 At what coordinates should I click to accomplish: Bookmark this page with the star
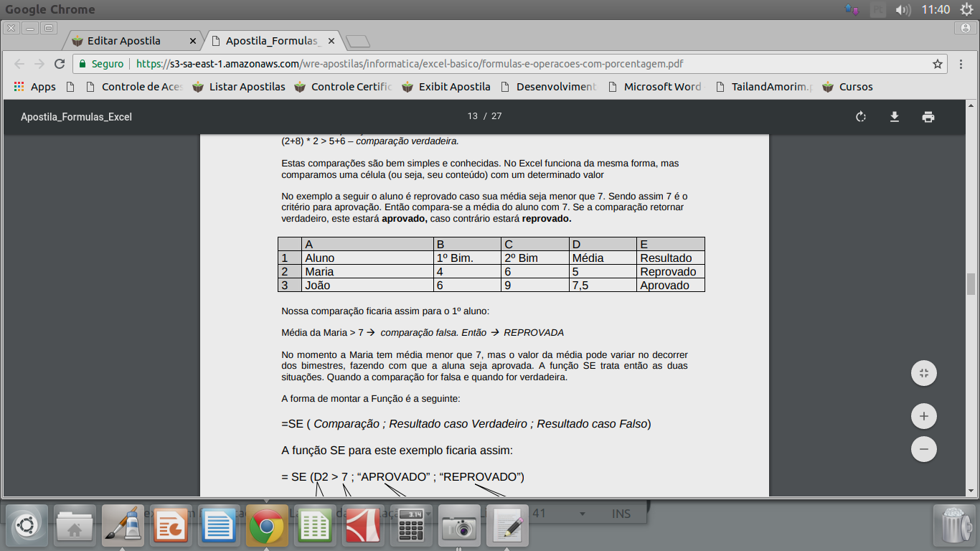(937, 64)
